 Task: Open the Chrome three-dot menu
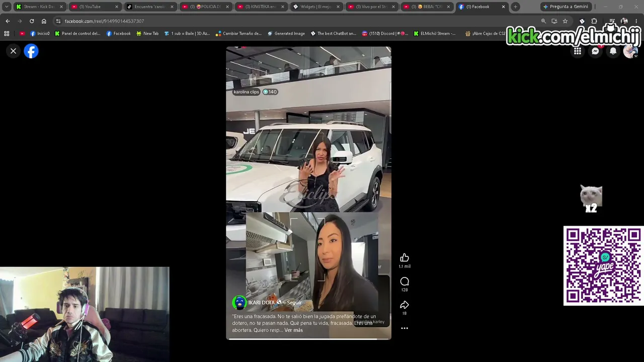click(636, 21)
